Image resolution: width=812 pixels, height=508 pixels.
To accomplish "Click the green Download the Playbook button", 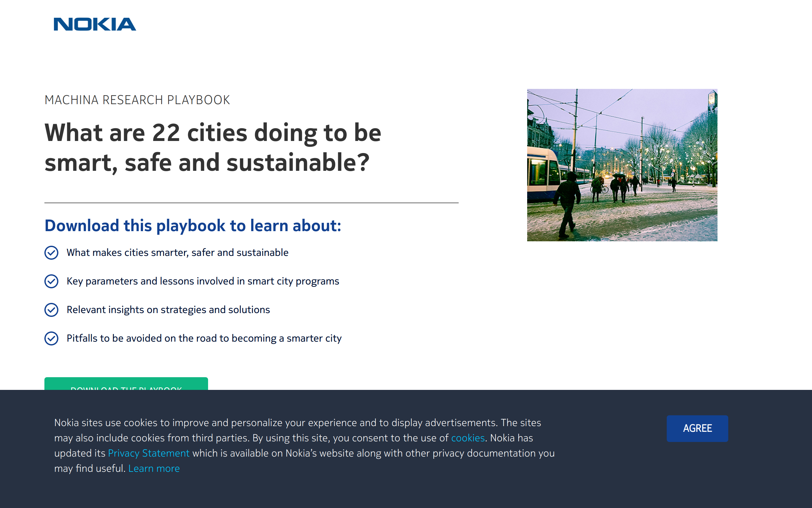I will (126, 384).
